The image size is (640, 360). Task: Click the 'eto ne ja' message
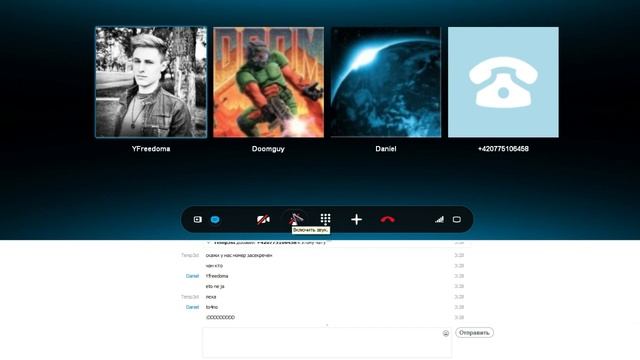click(x=215, y=287)
